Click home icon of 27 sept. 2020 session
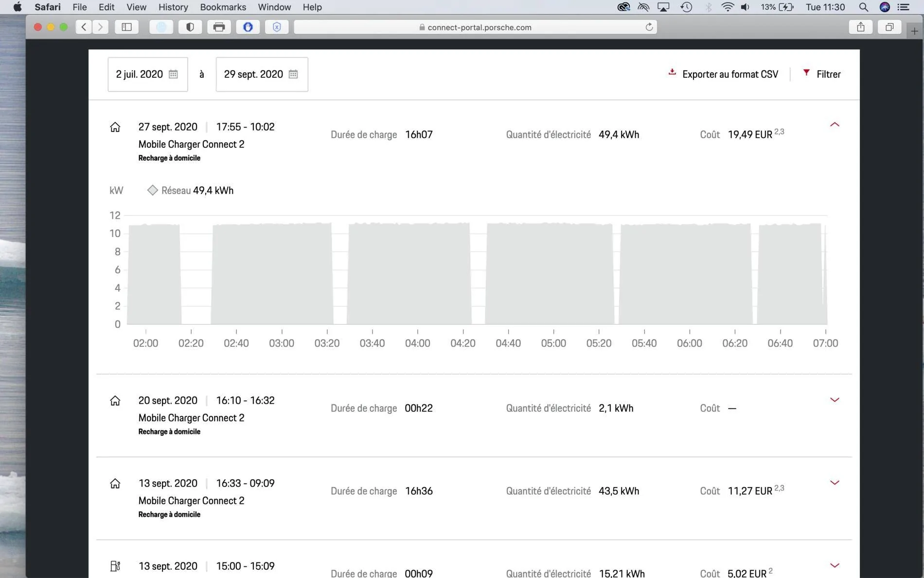 (x=115, y=127)
